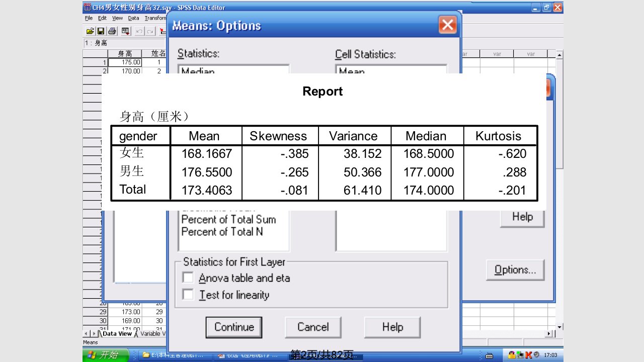The image size is (644, 362).
Task: Click Help button next to Cancel
Action: pyautogui.click(x=392, y=327)
